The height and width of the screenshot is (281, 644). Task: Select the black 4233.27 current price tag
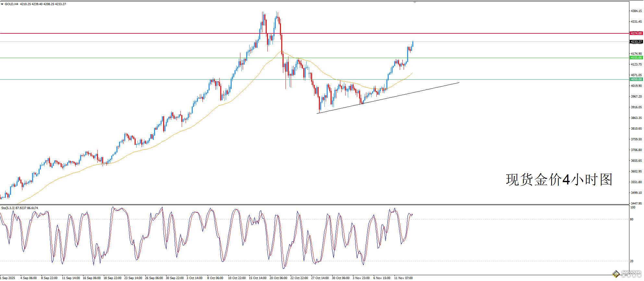[636, 42]
